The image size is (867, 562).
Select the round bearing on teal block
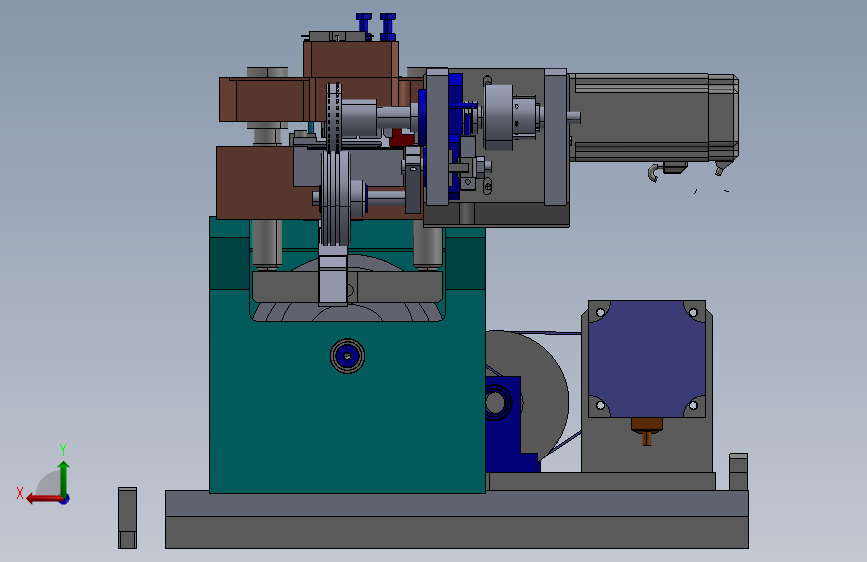347,356
